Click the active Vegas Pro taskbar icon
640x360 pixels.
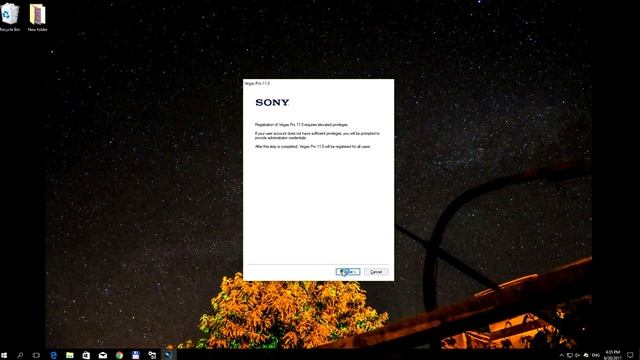(x=168, y=355)
